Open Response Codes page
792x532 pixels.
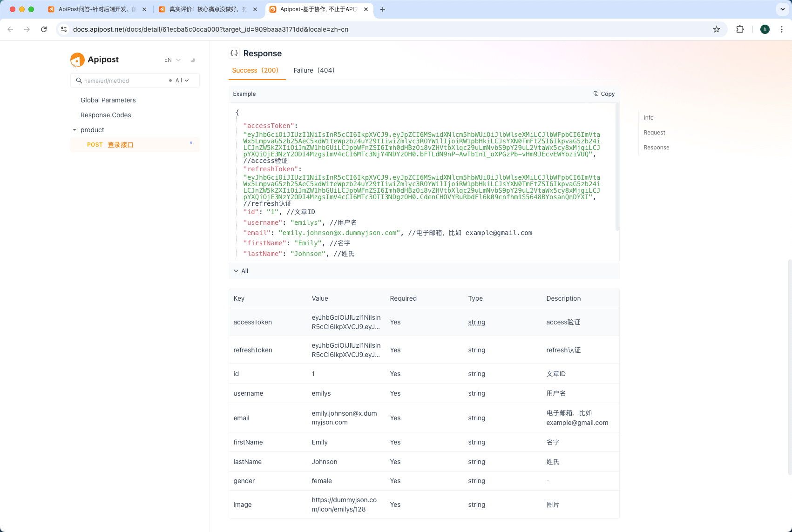(106, 115)
